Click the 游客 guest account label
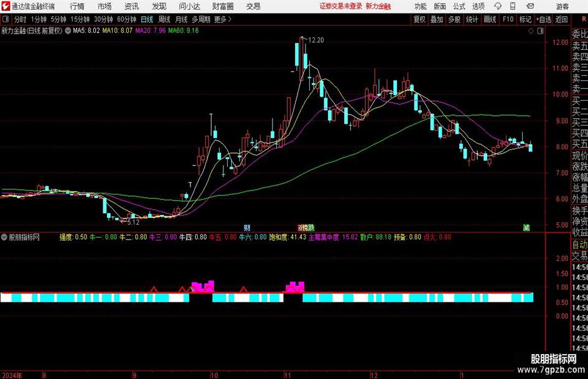This screenshot has width=588, height=379. [x=562, y=6]
